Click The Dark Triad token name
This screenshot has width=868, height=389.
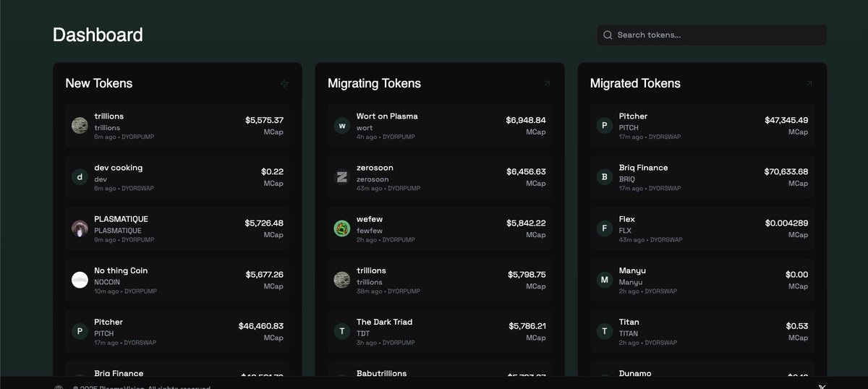(x=385, y=322)
